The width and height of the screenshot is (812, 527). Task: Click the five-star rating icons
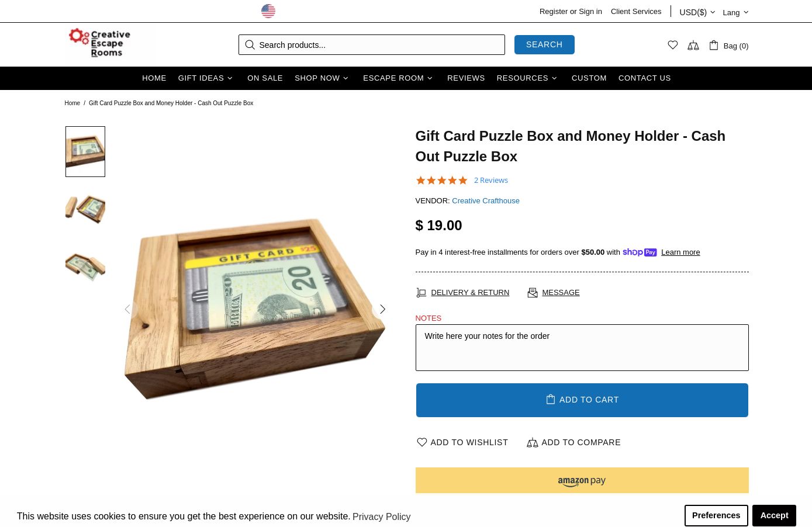coord(441,181)
